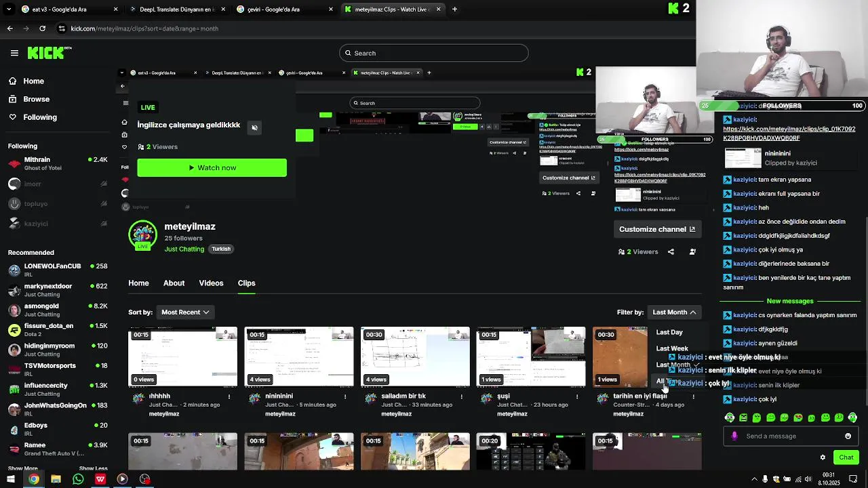868x488 pixels.
Task: Open chat settings gear icon
Action: coord(823,457)
